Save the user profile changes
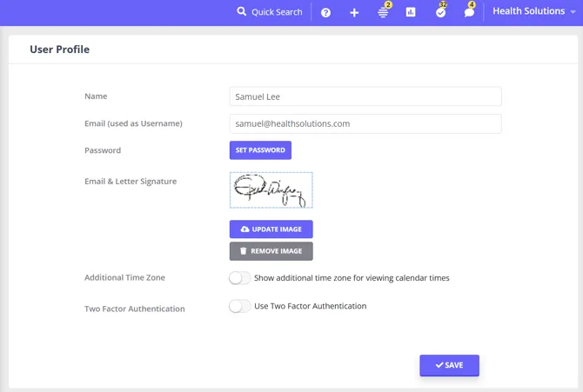The height and width of the screenshot is (392, 583). point(449,365)
